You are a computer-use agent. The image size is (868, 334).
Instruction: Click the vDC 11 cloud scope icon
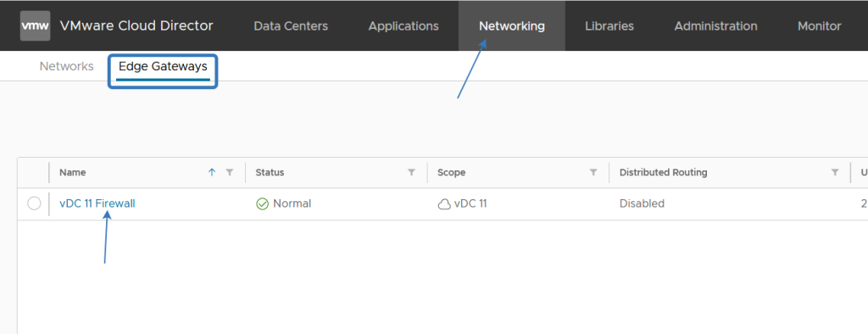[x=444, y=204]
